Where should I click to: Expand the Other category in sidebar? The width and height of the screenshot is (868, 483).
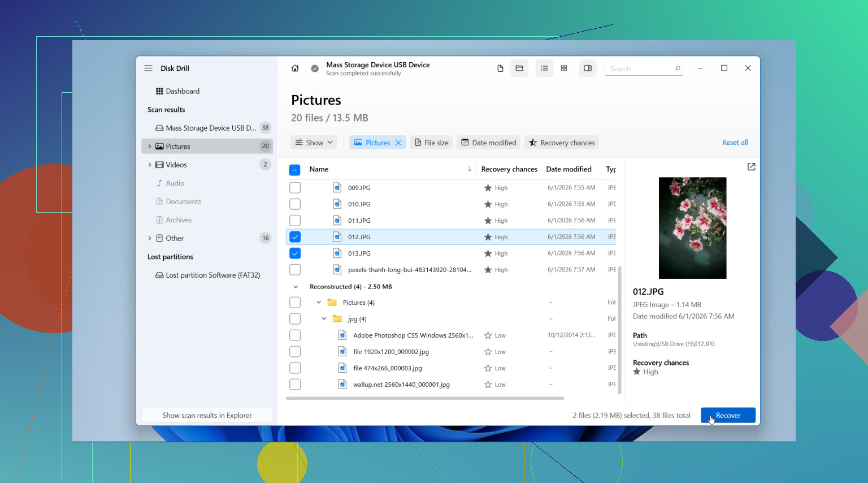[x=150, y=238]
